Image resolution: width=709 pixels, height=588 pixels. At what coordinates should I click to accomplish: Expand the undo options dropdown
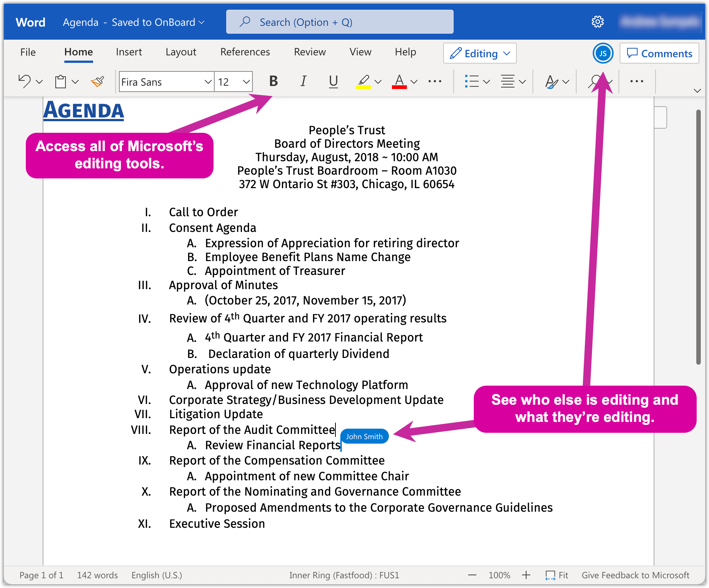click(x=39, y=82)
